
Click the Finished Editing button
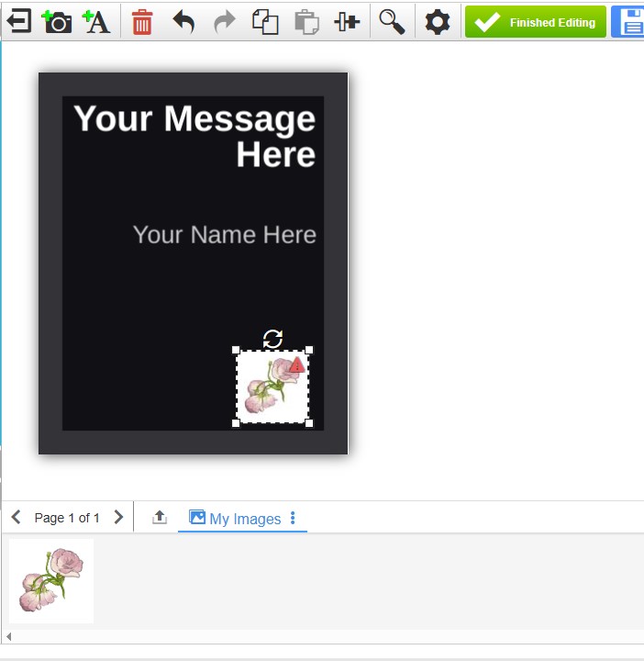click(536, 22)
